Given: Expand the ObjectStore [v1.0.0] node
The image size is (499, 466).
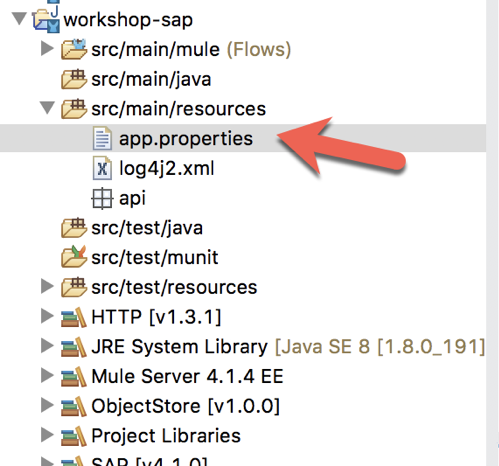Looking at the screenshot, I should tap(47, 405).
